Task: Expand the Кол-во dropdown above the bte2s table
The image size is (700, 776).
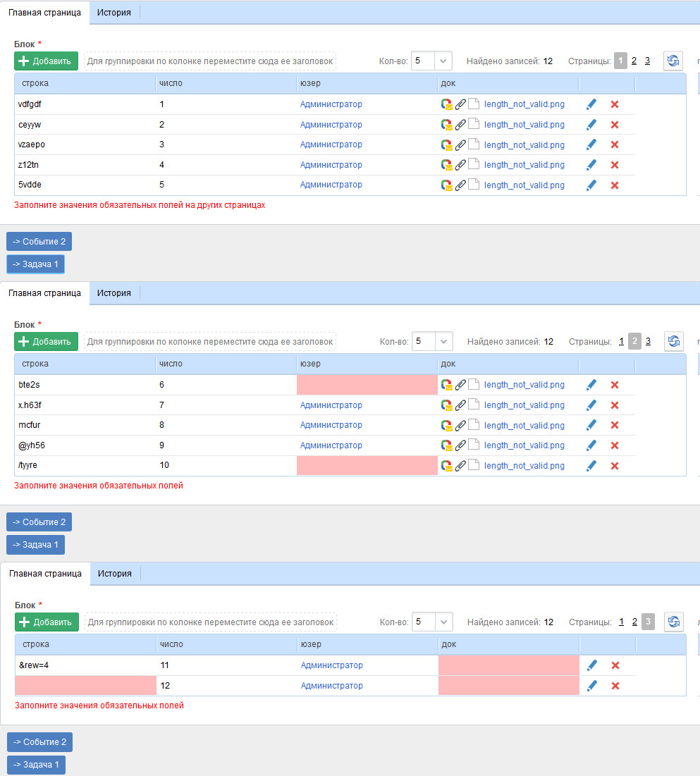Action: [x=443, y=342]
